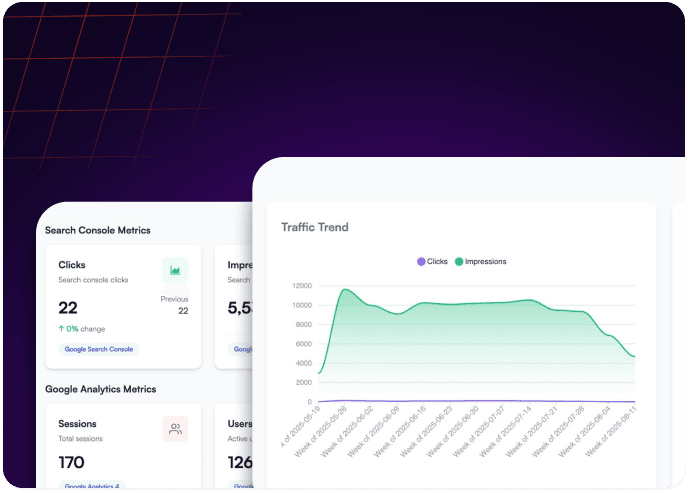Toggle the Clicks series legend label
Viewport: 688px width, 493px height.
click(x=437, y=262)
